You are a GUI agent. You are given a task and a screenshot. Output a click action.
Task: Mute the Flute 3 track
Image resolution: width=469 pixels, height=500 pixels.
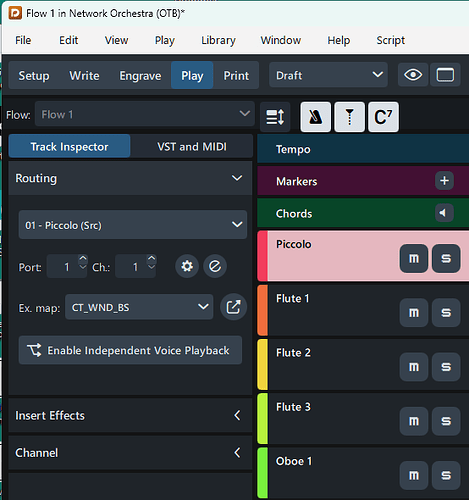414,421
